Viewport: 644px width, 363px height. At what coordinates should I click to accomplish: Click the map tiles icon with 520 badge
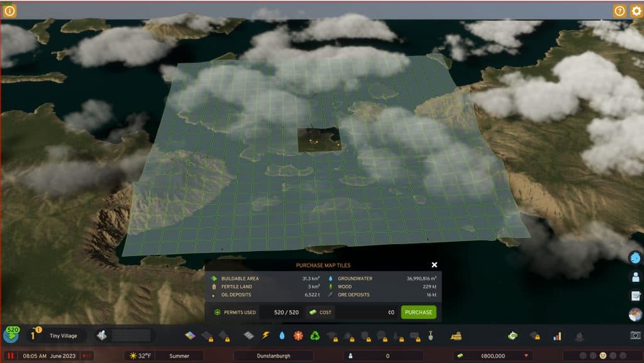click(x=11, y=335)
